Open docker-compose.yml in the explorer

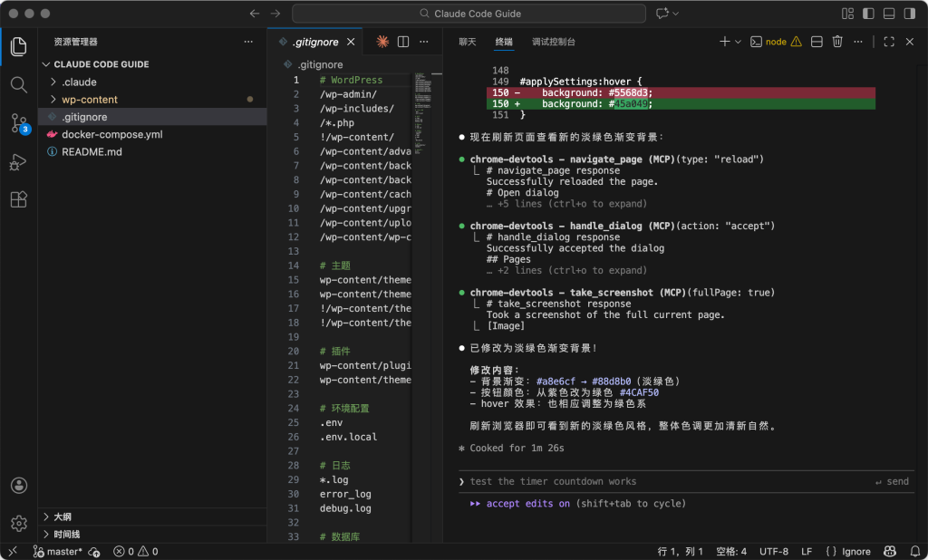click(111, 134)
